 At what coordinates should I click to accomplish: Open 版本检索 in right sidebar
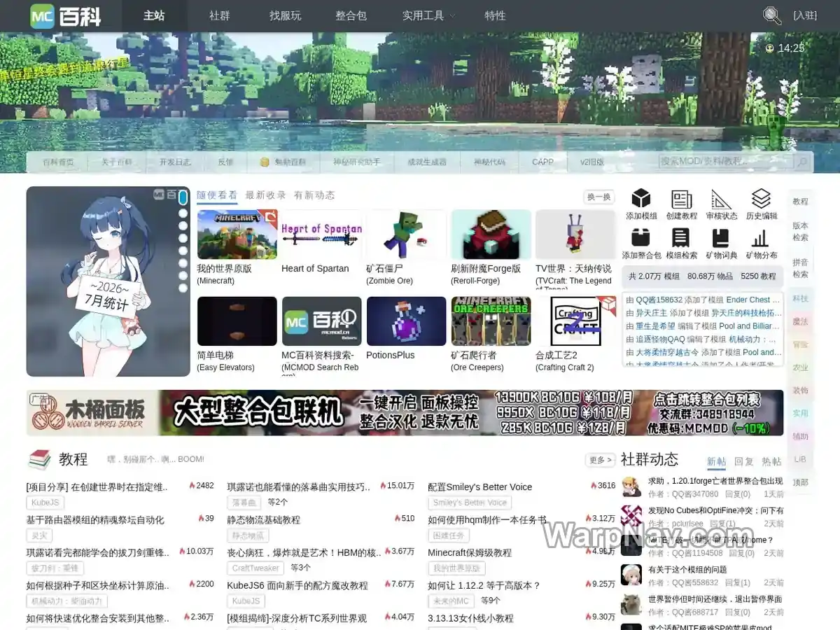[x=801, y=232]
